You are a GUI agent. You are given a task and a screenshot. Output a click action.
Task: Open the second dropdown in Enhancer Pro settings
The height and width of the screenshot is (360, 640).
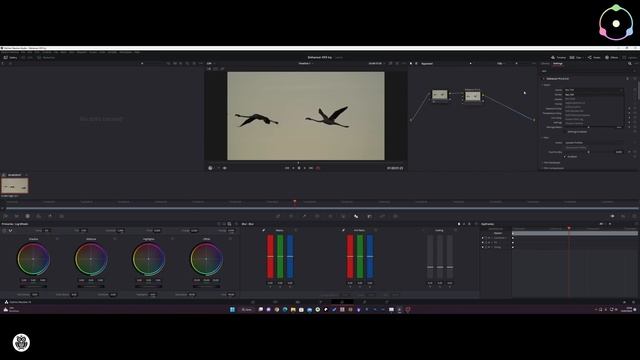click(x=593, y=95)
